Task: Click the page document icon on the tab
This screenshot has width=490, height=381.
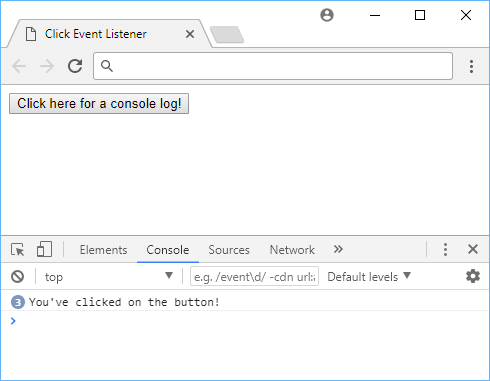Action: 31,34
